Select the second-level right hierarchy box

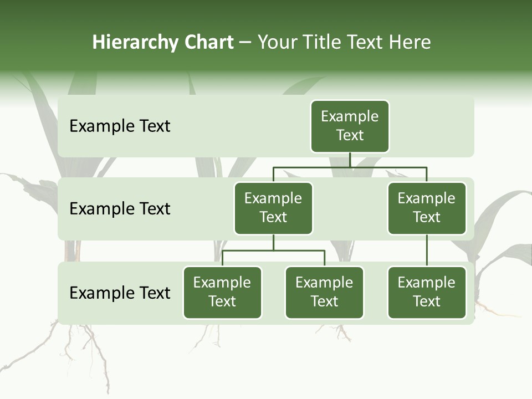tap(427, 208)
